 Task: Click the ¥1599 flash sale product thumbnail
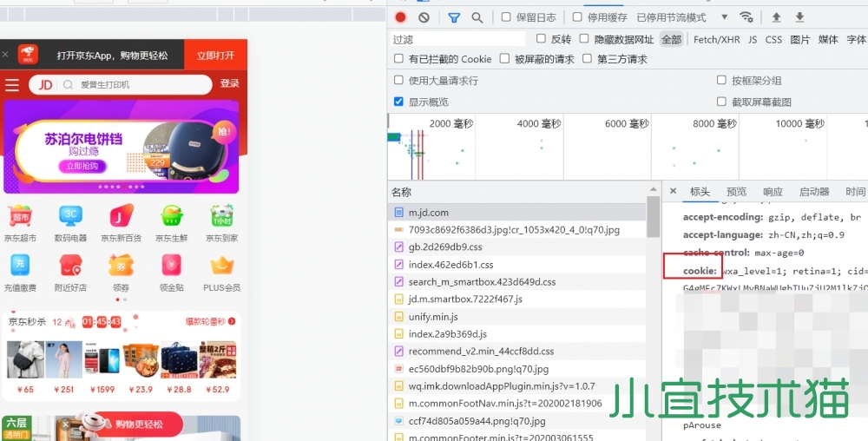(102, 360)
